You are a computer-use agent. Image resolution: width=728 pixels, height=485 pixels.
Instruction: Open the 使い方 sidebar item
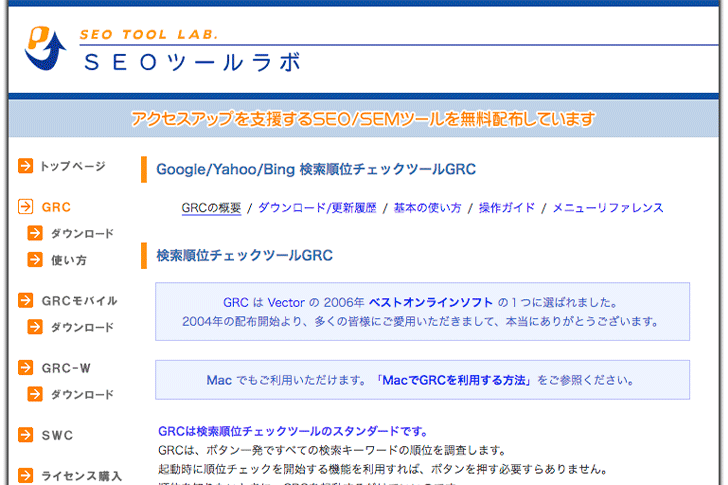point(69,260)
